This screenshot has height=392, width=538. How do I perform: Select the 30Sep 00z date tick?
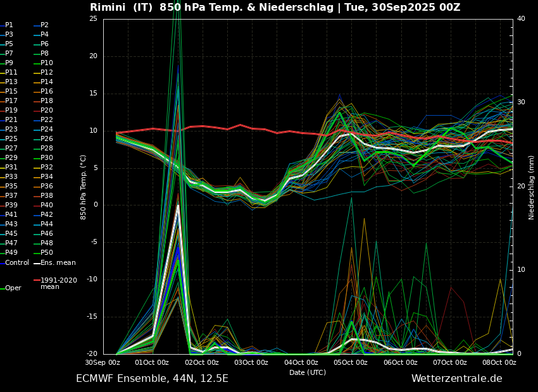click(103, 362)
